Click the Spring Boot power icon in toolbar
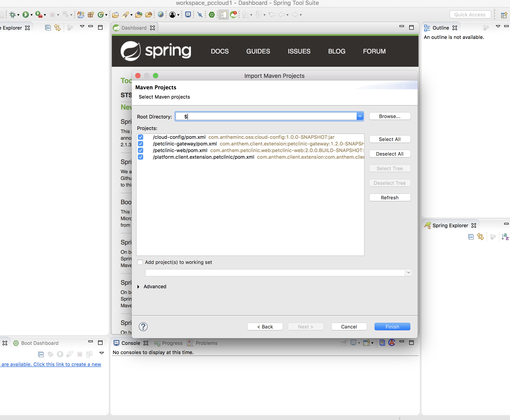510x420 pixels. pyautogui.click(x=212, y=15)
